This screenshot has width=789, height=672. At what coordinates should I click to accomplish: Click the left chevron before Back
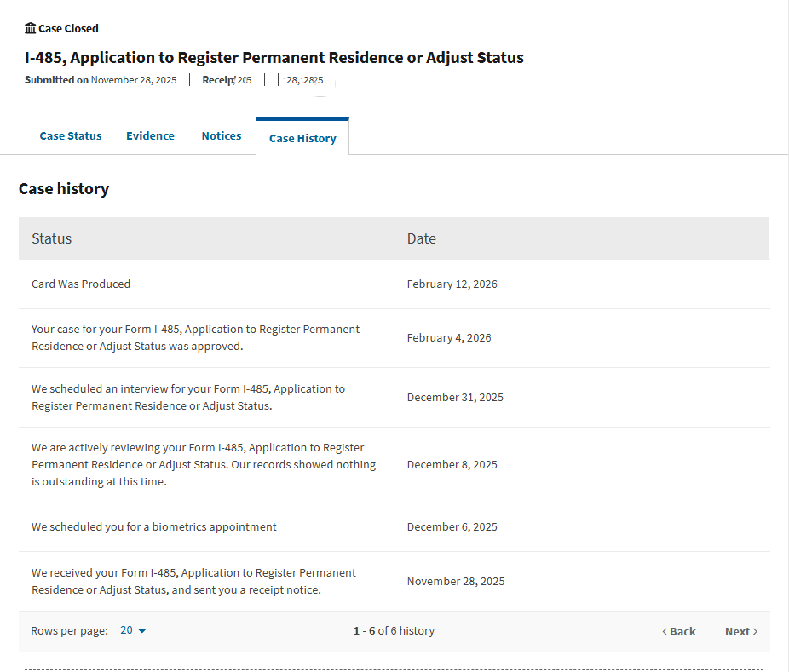point(665,632)
